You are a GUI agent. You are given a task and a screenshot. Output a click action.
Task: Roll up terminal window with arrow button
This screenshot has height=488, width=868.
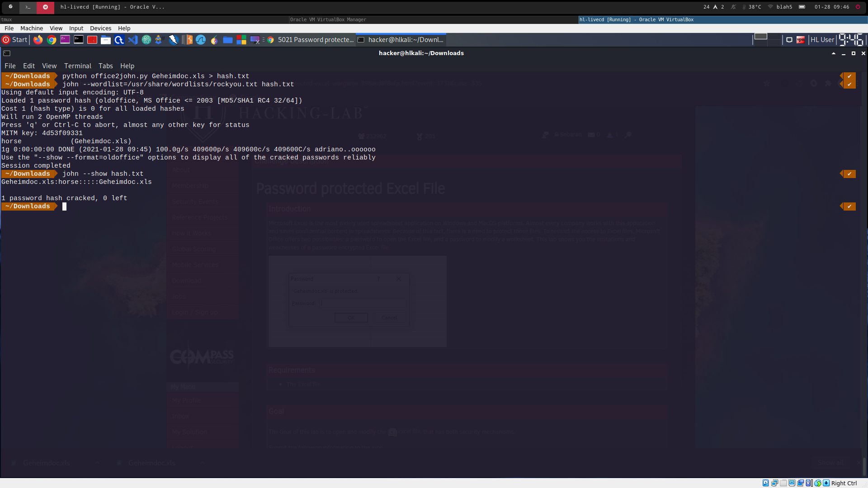tap(833, 53)
